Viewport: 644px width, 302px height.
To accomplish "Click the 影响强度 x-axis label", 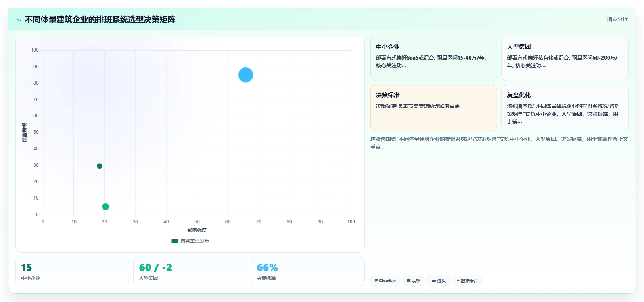I will 197,230.
